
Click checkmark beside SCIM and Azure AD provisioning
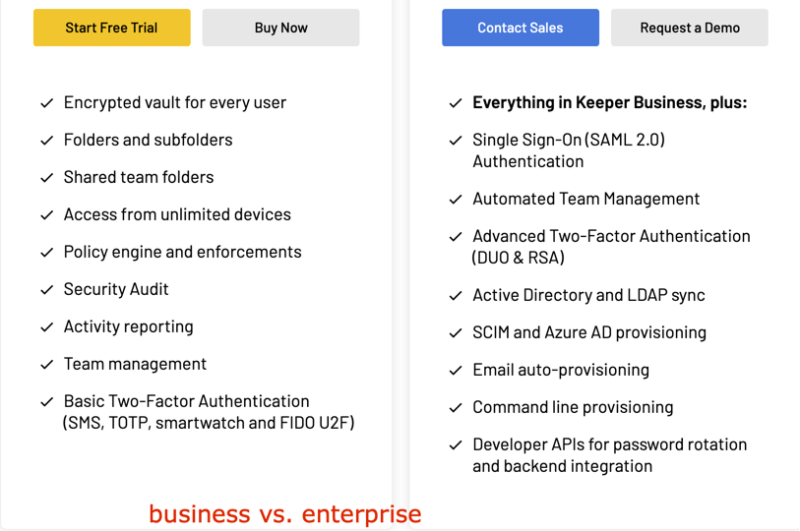(x=456, y=333)
